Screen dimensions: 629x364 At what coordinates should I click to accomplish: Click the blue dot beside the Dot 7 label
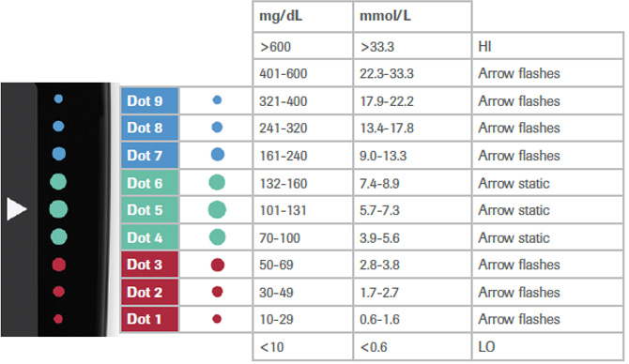pos(218,155)
